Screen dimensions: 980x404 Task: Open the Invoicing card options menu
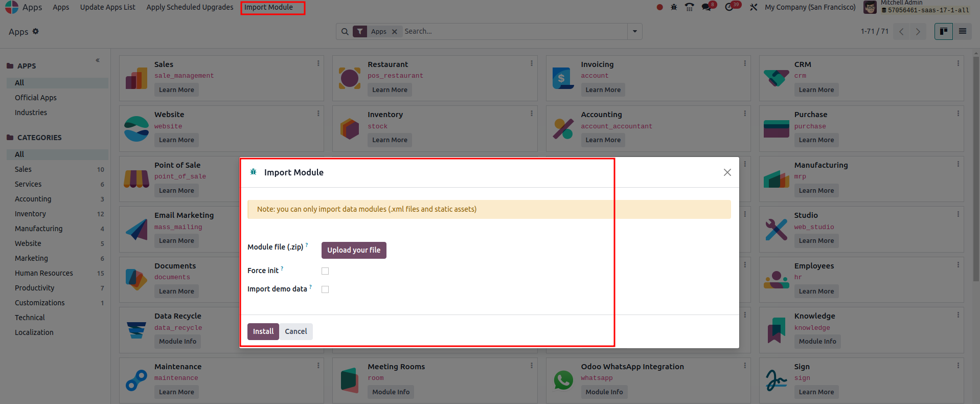(x=744, y=63)
